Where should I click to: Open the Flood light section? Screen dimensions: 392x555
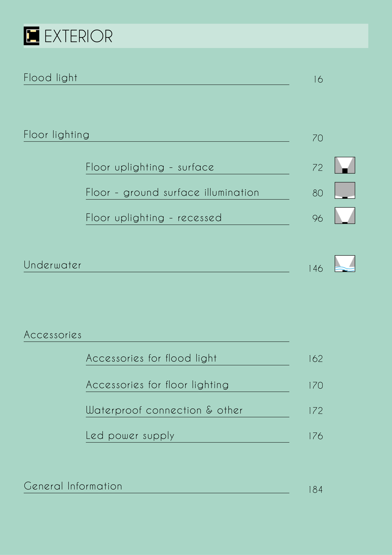coord(51,78)
